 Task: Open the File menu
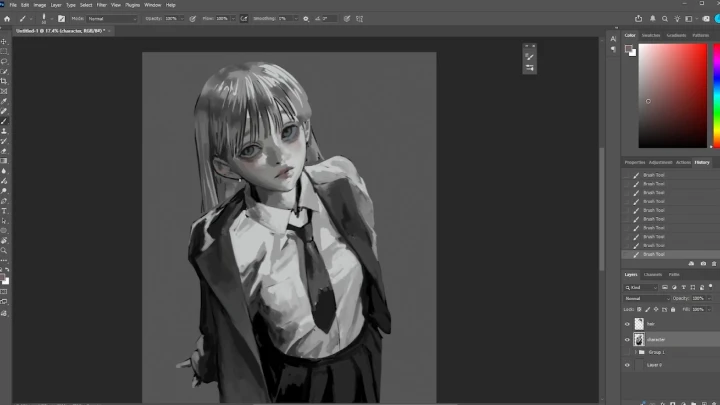pos(13,5)
